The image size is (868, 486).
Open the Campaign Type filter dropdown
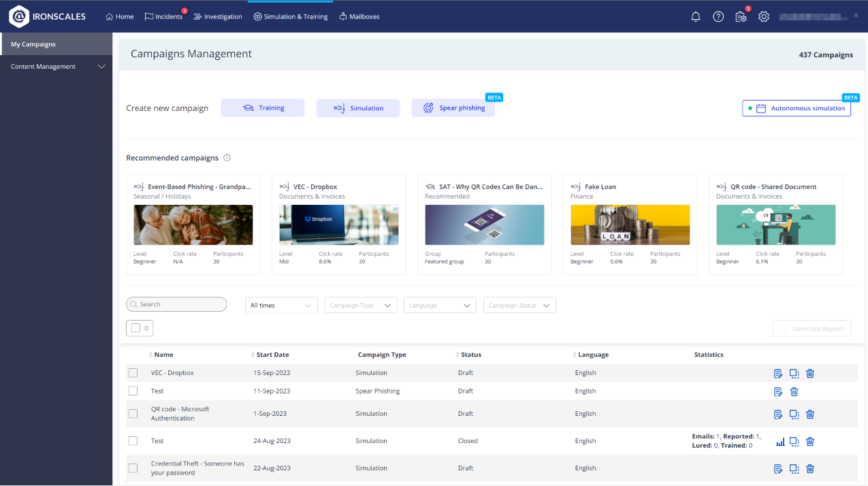[x=361, y=306]
